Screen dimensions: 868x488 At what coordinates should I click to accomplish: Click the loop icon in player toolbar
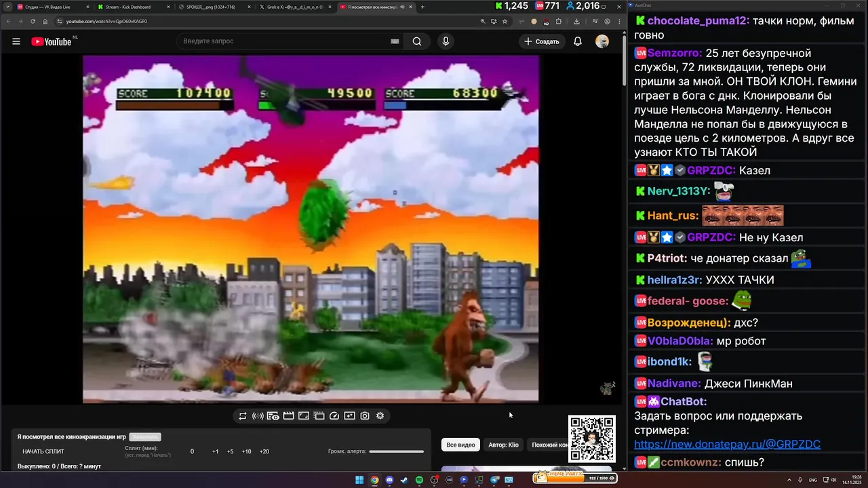[x=243, y=415]
